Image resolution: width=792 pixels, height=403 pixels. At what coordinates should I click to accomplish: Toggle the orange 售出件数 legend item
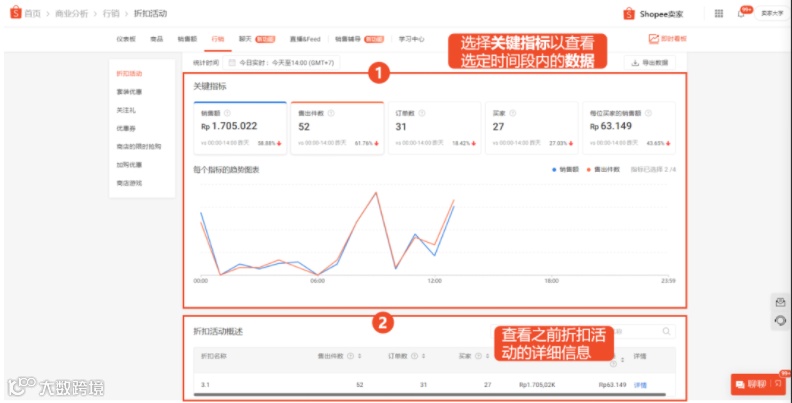604,170
